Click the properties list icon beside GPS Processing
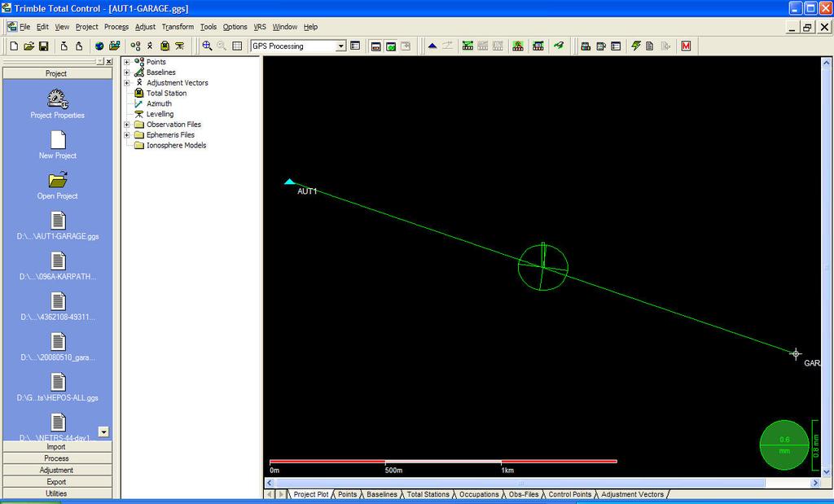Screen dimensions: 834x504 click(x=355, y=46)
